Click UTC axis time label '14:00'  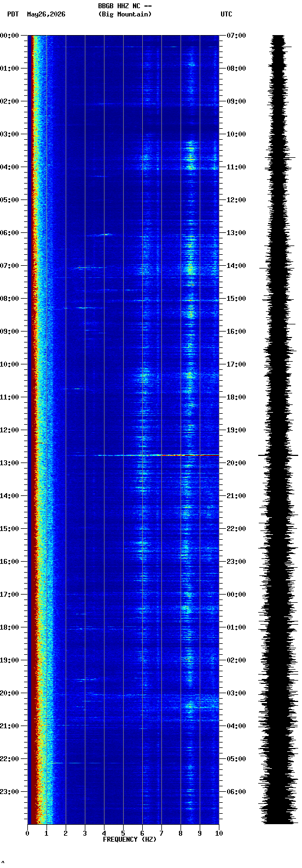click(236, 266)
